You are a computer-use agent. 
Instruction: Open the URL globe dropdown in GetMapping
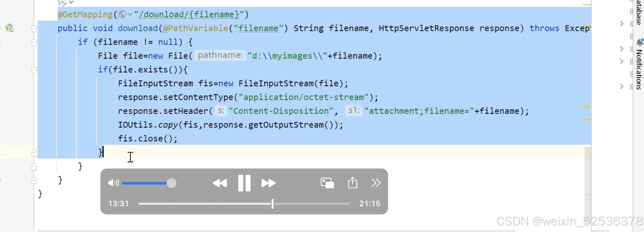(x=126, y=14)
